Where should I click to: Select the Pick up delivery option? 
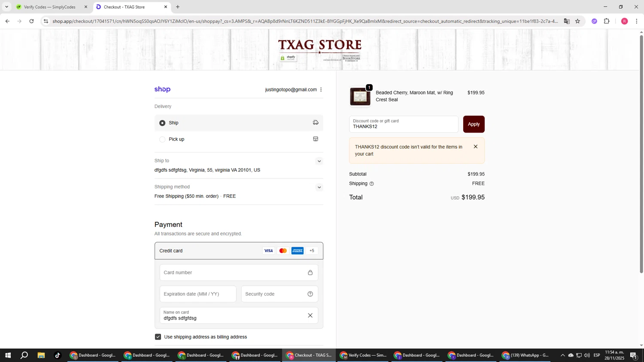point(162,139)
